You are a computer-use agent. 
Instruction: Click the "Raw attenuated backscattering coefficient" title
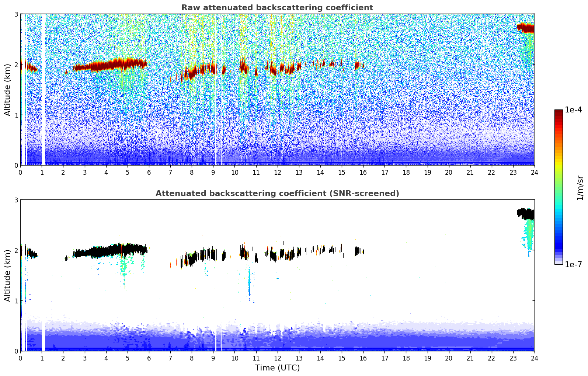pyautogui.click(x=277, y=8)
